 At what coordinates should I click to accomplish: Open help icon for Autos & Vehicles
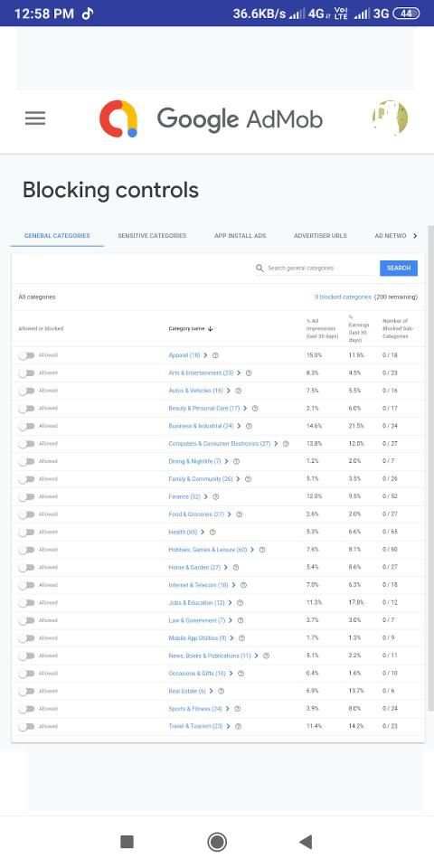(239, 391)
